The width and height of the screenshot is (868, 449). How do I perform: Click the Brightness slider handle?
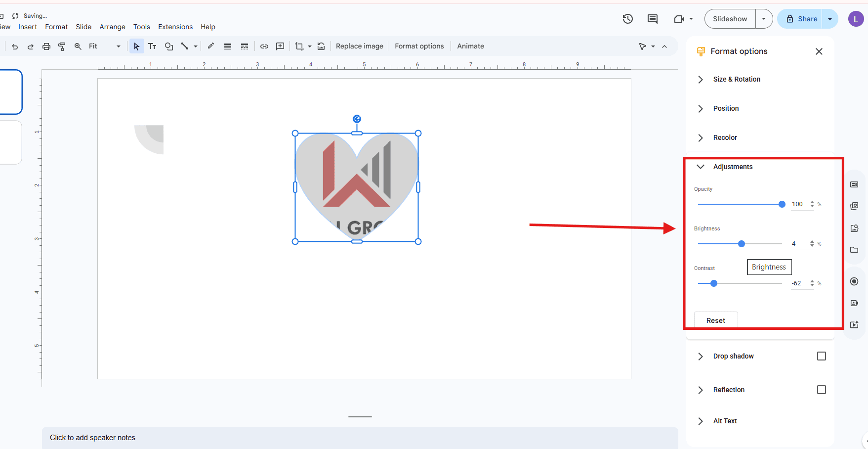coord(742,244)
